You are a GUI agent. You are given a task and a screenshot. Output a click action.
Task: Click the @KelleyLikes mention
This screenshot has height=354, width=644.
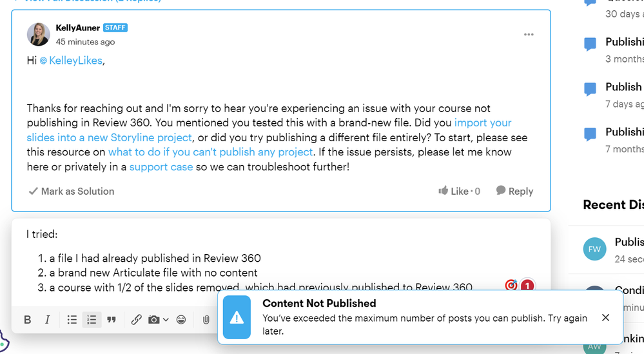tap(71, 61)
